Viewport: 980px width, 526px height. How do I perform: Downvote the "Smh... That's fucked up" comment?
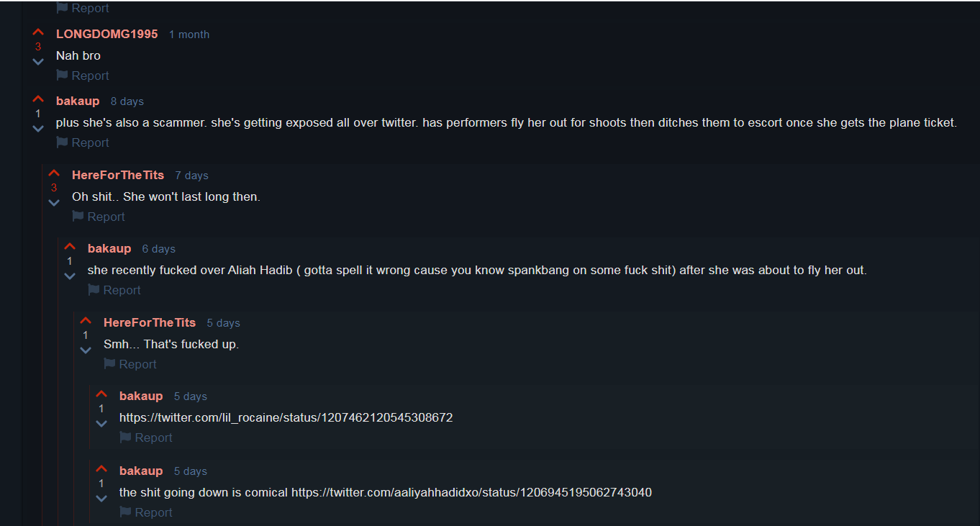(x=86, y=350)
